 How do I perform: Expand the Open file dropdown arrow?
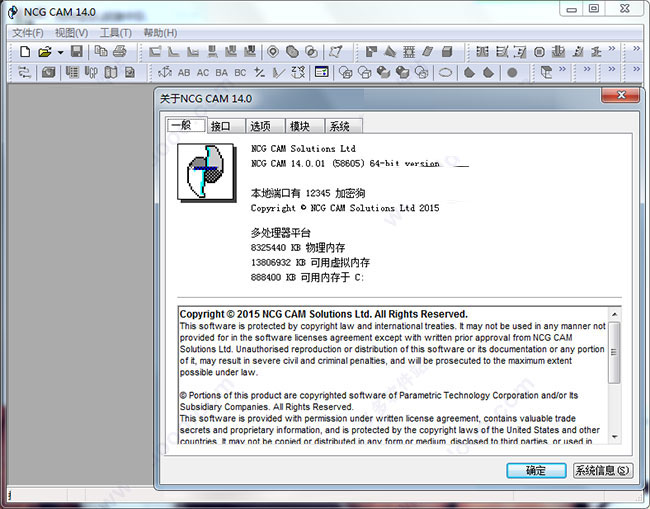click(61, 52)
